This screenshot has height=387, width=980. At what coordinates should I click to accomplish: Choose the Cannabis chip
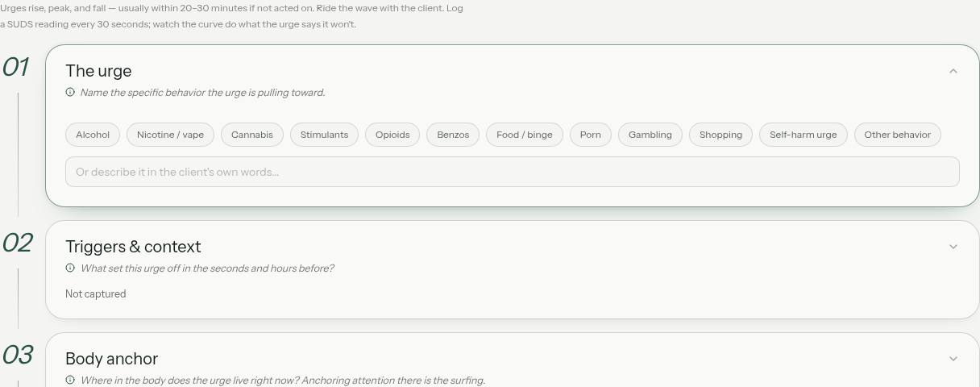252,135
